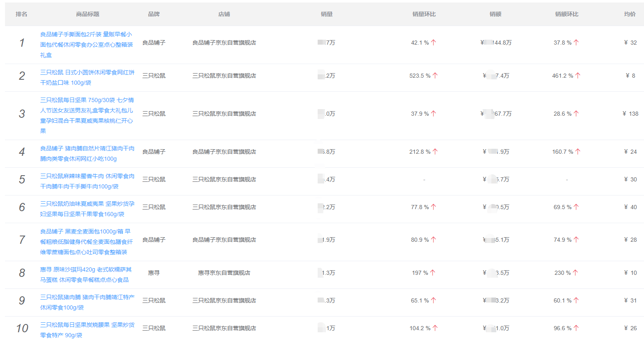Open the 三只松鼠 日式小圆饼 product link

pos(87,77)
